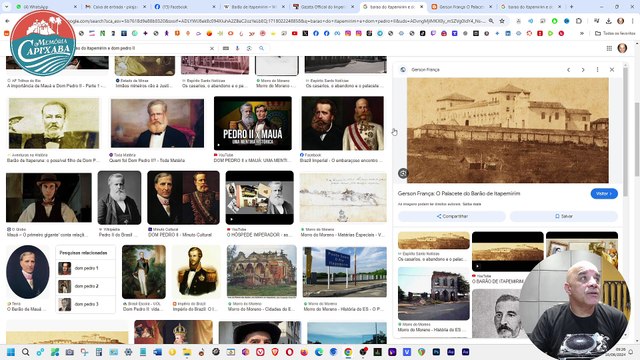Open Morro do Moreno ruined building thumbnail in panel
Viewport: 640px width, 360px height.
(x=433, y=294)
